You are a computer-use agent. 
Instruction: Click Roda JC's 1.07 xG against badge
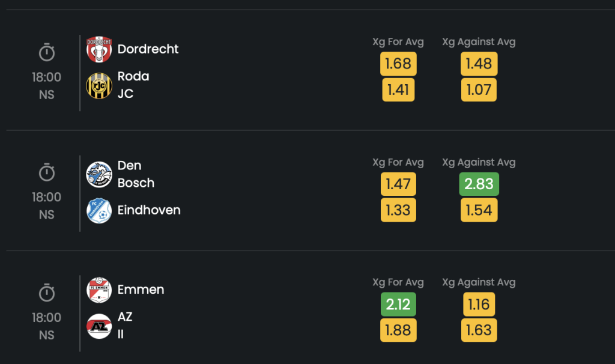[479, 90]
